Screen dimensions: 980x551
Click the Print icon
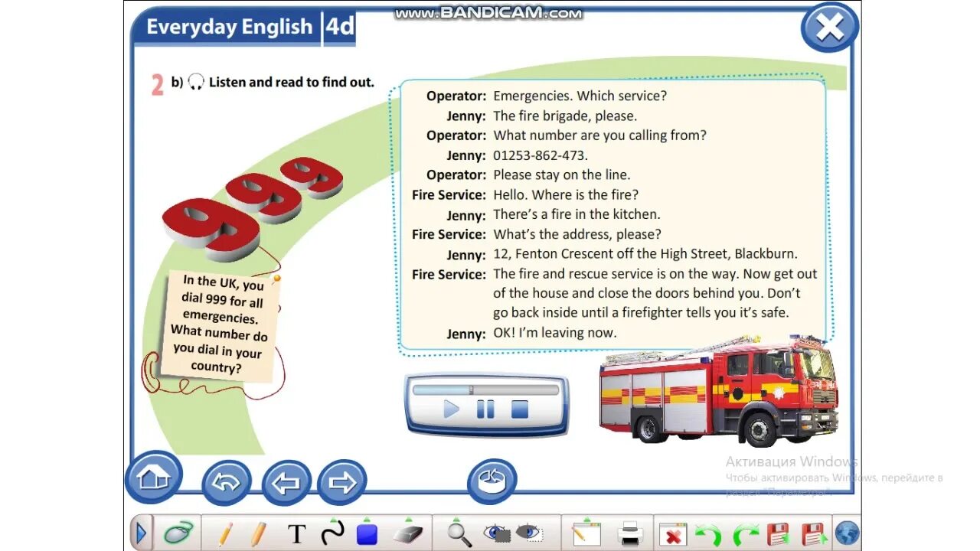click(x=630, y=534)
